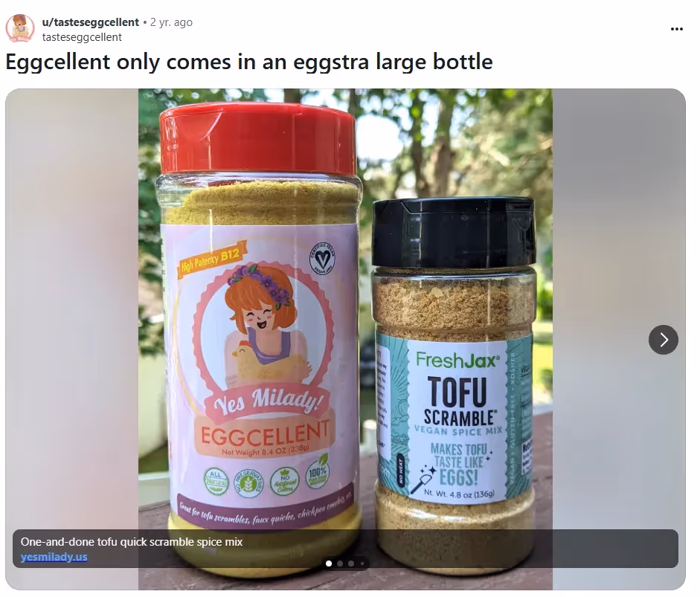Image resolution: width=700 pixels, height=597 pixels.
Task: Click the High Potency B12 banner
Action: click(211, 261)
